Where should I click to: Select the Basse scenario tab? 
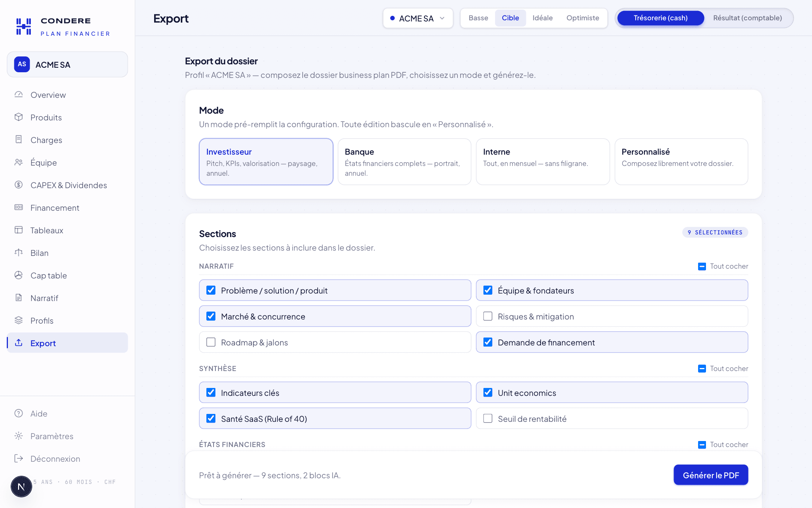478,18
